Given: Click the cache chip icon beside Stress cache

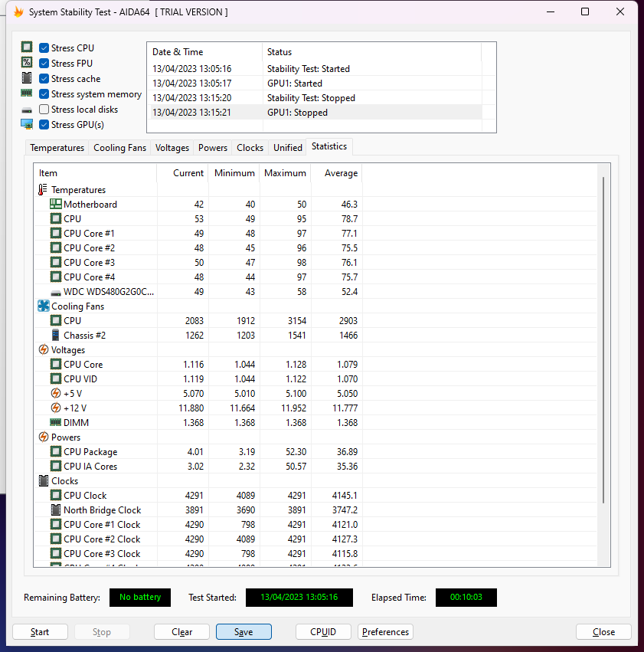Looking at the screenshot, I should [27, 77].
